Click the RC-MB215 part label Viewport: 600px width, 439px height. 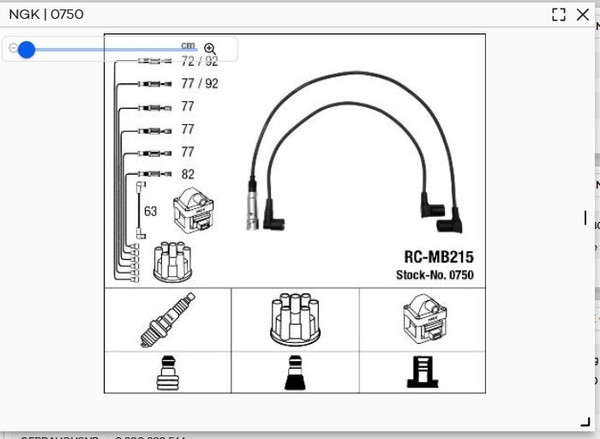coord(439,257)
